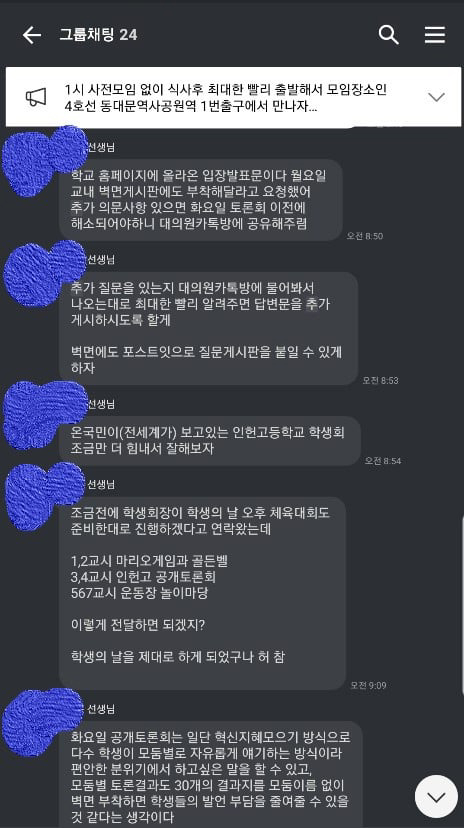Tap blurred avatar of 8:54 message sender

pos(44,415)
